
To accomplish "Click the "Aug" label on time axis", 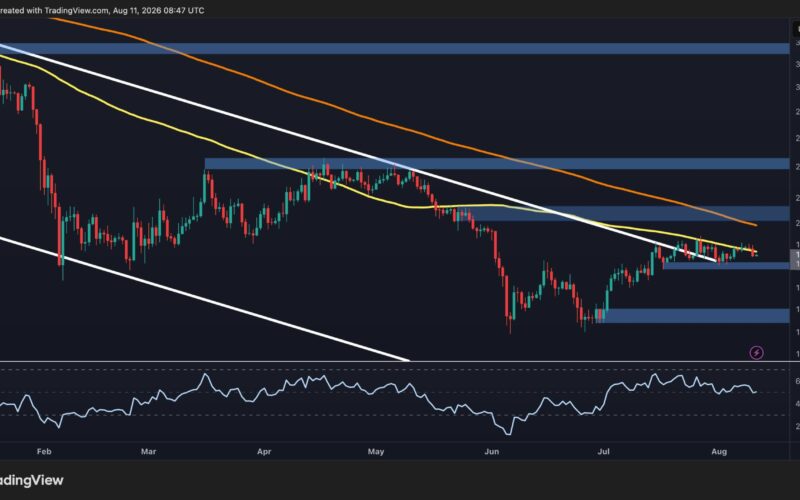I will point(719,452).
